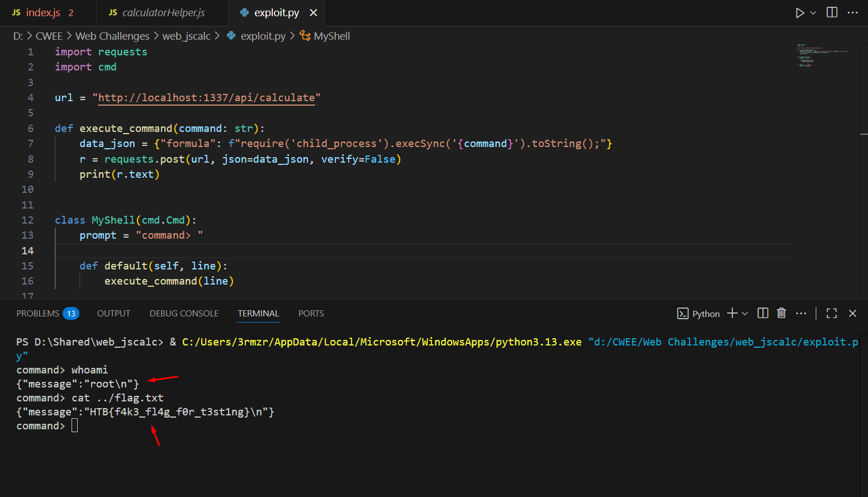868x497 pixels.
Task: Click the 'def default(self, line)' line
Action: pyautogui.click(x=153, y=266)
